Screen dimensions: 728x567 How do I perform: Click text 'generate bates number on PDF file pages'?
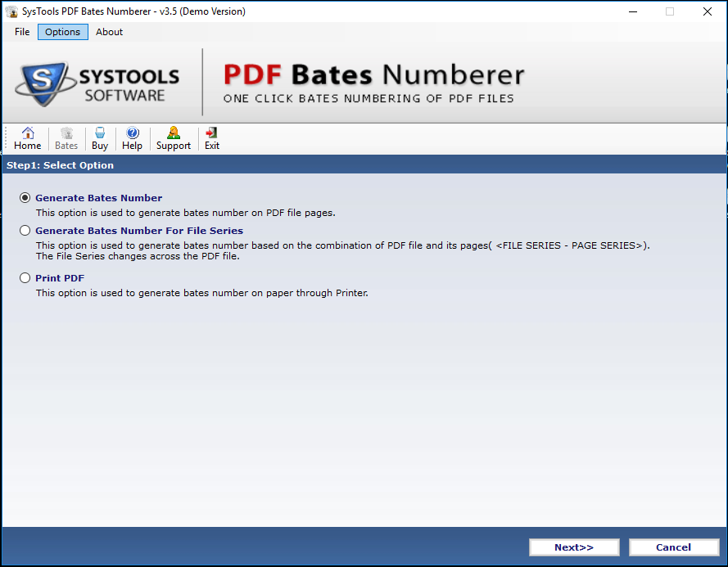[x=236, y=213]
